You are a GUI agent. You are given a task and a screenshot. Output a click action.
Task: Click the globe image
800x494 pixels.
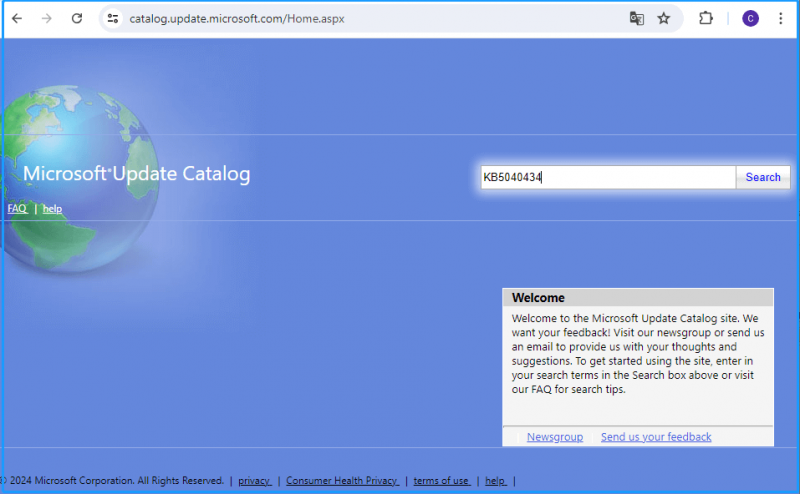(x=79, y=179)
